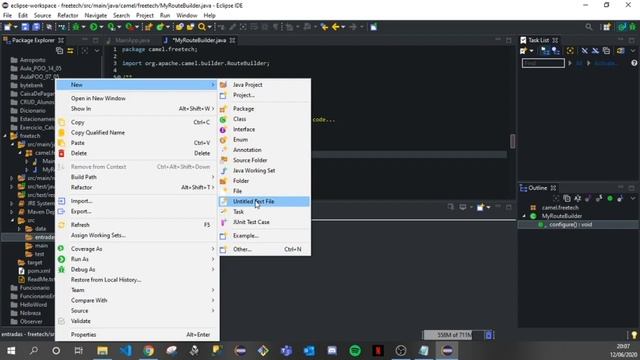Click the tip light bulb in status bar

click(634, 335)
